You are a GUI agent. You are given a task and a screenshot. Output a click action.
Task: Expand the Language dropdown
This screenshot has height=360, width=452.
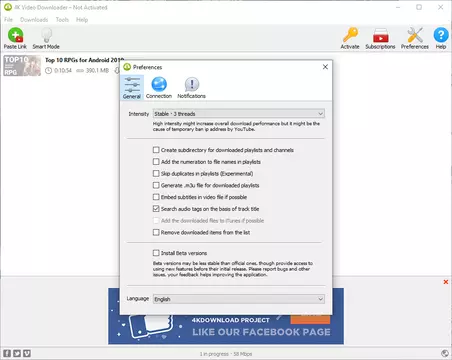(x=239, y=299)
